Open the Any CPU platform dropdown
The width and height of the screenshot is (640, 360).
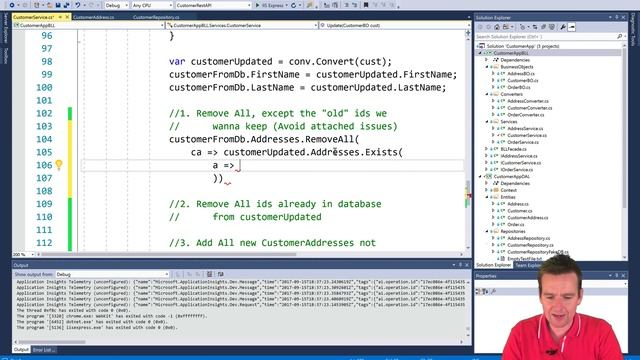[152, 5]
